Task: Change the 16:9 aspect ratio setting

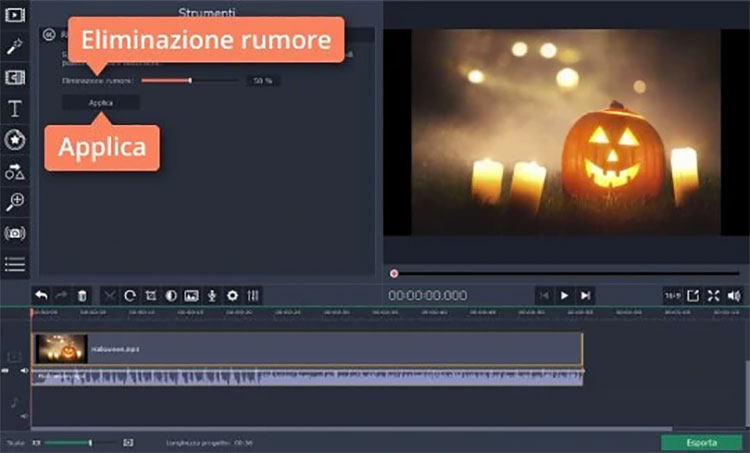Action: coord(672,296)
